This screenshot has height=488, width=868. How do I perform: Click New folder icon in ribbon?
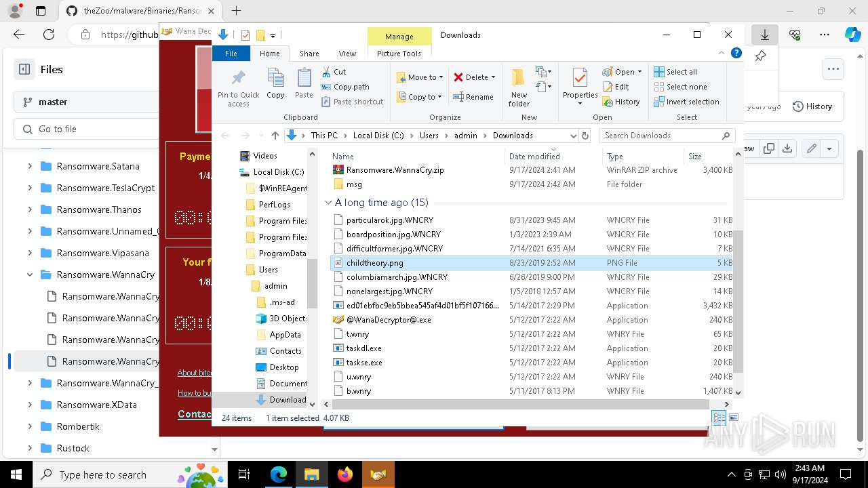coord(519,79)
